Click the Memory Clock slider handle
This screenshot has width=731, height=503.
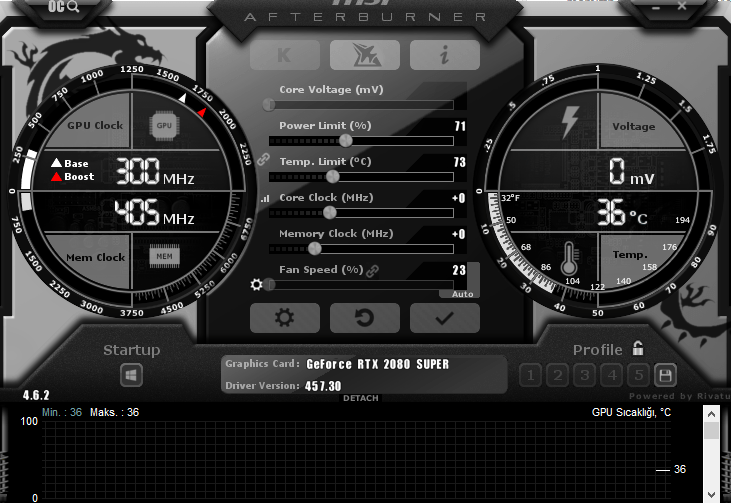315,248
